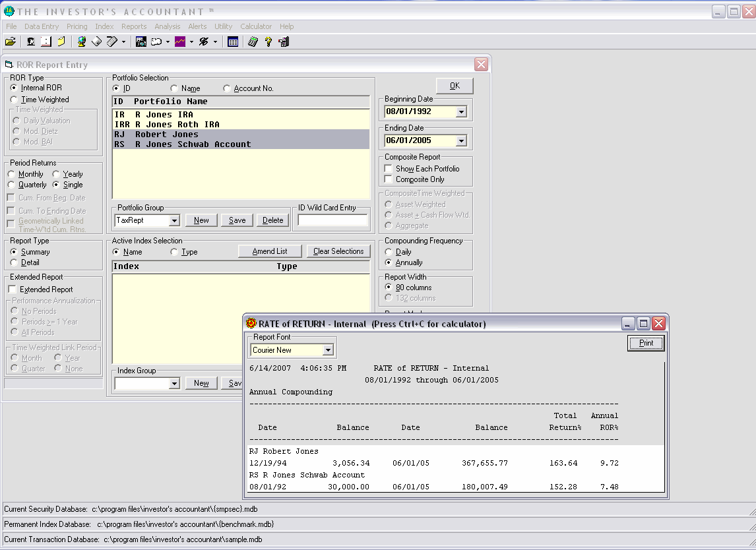Click the camera snapshot toolbar icon
The width and height of the screenshot is (756, 550).
click(x=141, y=42)
